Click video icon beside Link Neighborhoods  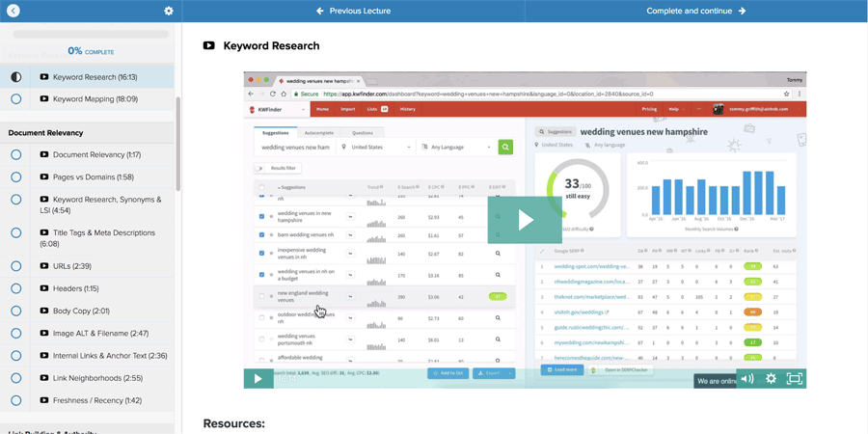pos(44,377)
